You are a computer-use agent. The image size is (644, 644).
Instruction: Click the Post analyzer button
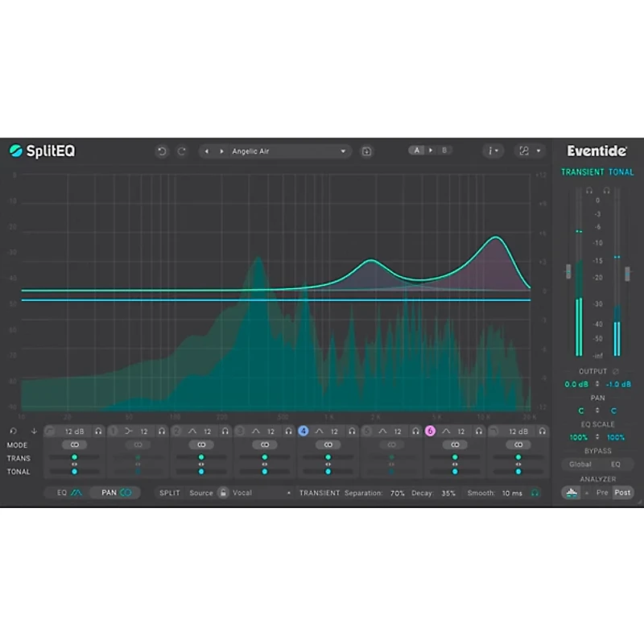pyautogui.click(x=621, y=492)
